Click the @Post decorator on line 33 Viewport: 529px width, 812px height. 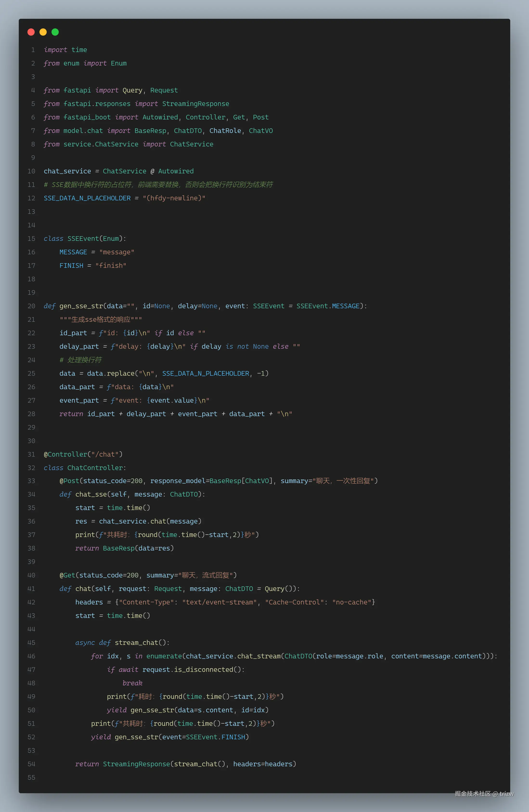[69, 481]
